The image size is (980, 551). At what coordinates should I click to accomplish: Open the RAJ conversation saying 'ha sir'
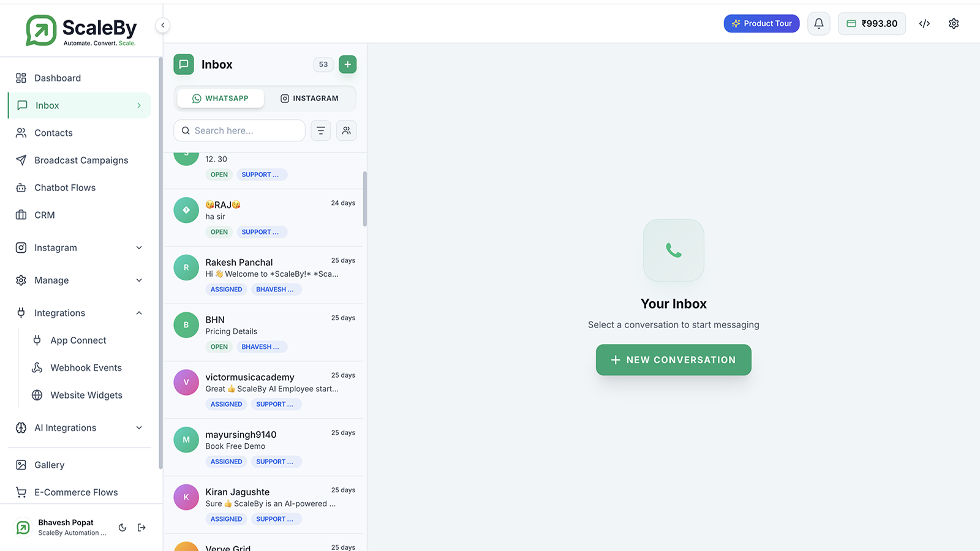[x=263, y=218]
